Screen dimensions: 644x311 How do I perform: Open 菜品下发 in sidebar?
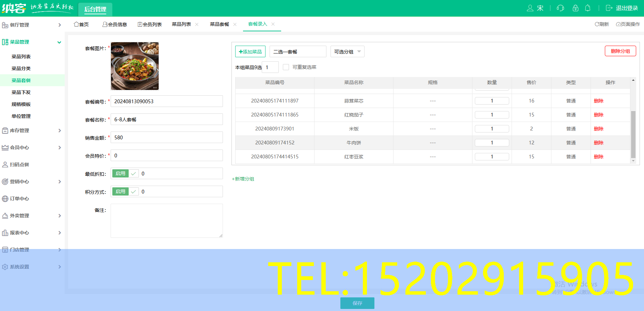coord(21,92)
